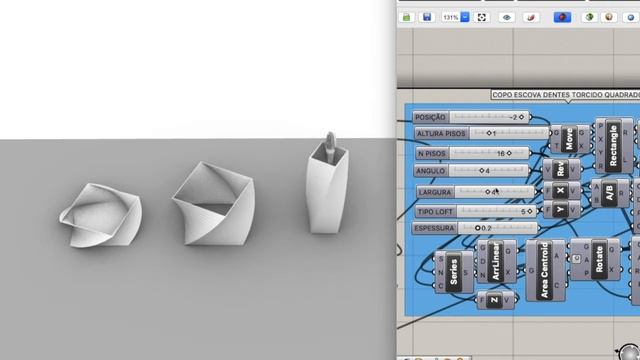Click the A angle input of Rotate
This screenshot has height=360, width=640.
pos(587,260)
